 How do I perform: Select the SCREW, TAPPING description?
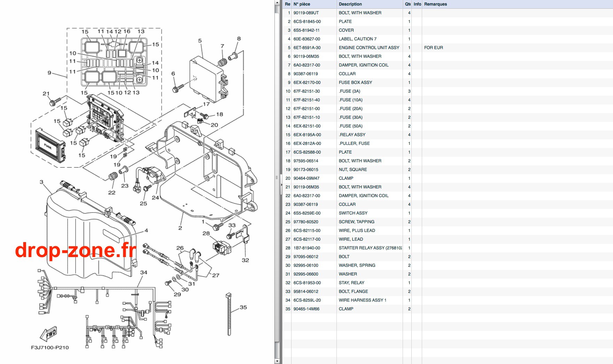357,222
